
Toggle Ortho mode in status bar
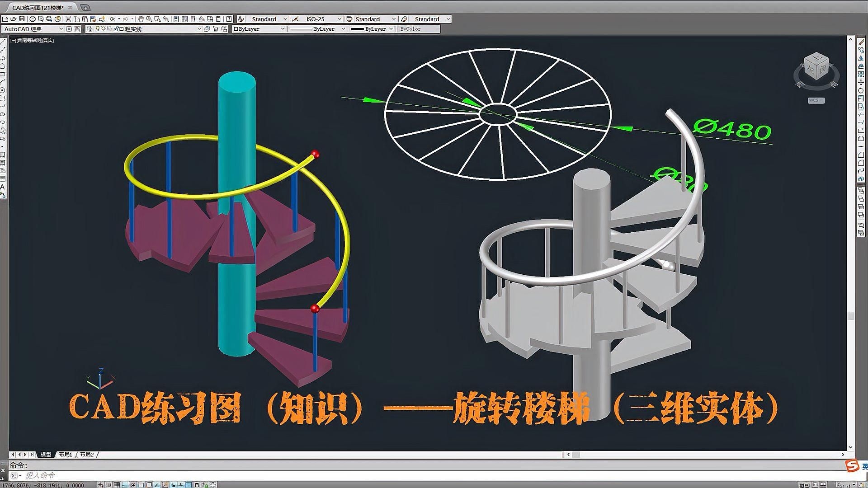(125, 485)
